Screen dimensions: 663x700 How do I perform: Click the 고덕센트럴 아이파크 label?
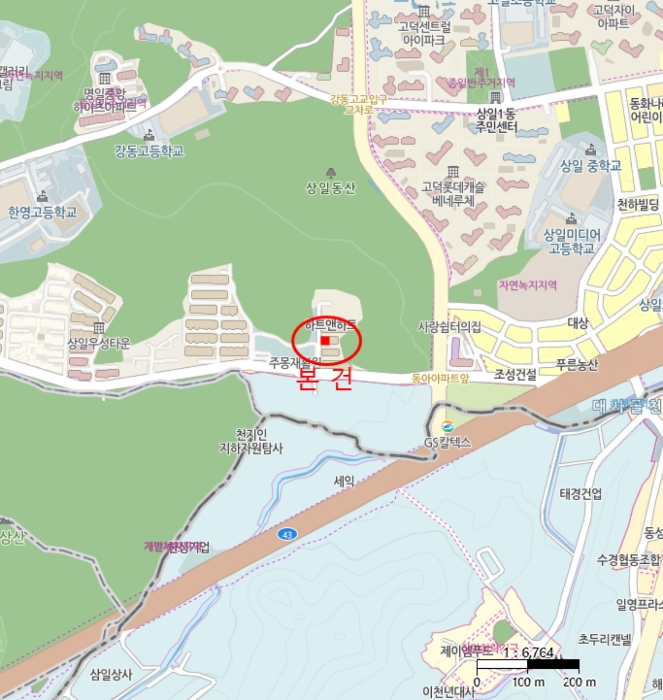tap(424, 33)
